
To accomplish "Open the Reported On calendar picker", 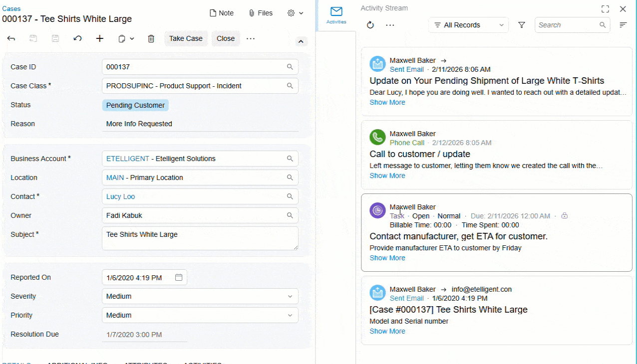I will coord(179,278).
